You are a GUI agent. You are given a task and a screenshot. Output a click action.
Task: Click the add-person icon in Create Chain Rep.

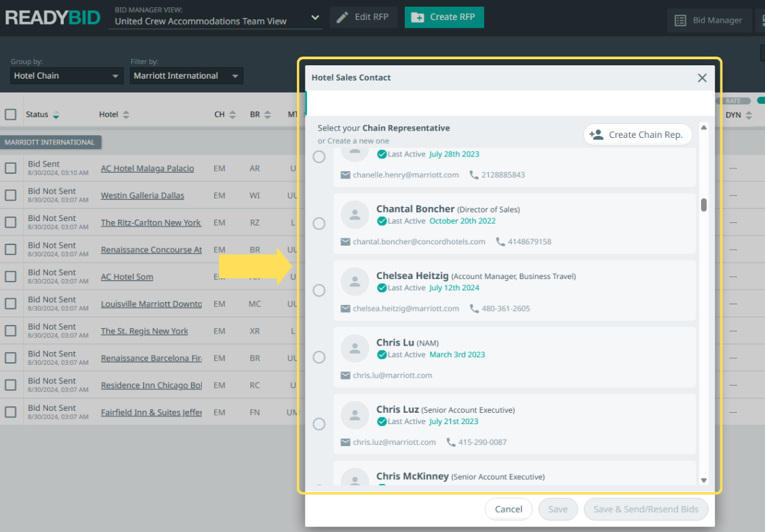coord(596,134)
